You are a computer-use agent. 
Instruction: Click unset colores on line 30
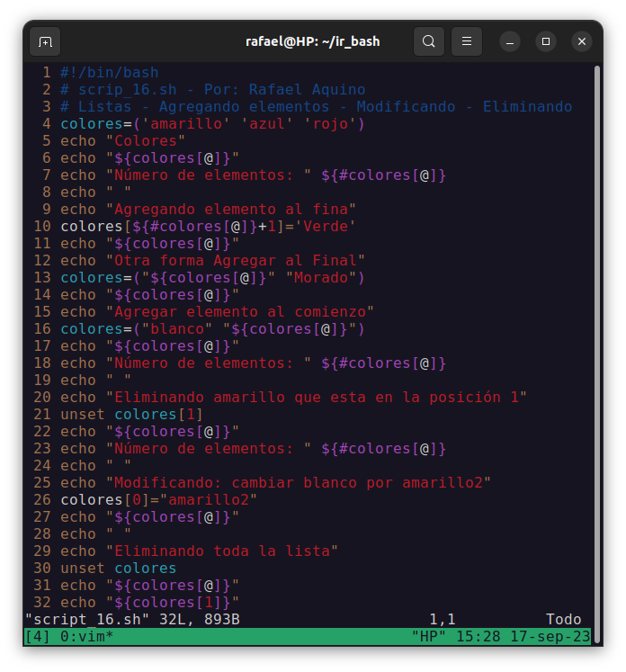(x=118, y=569)
